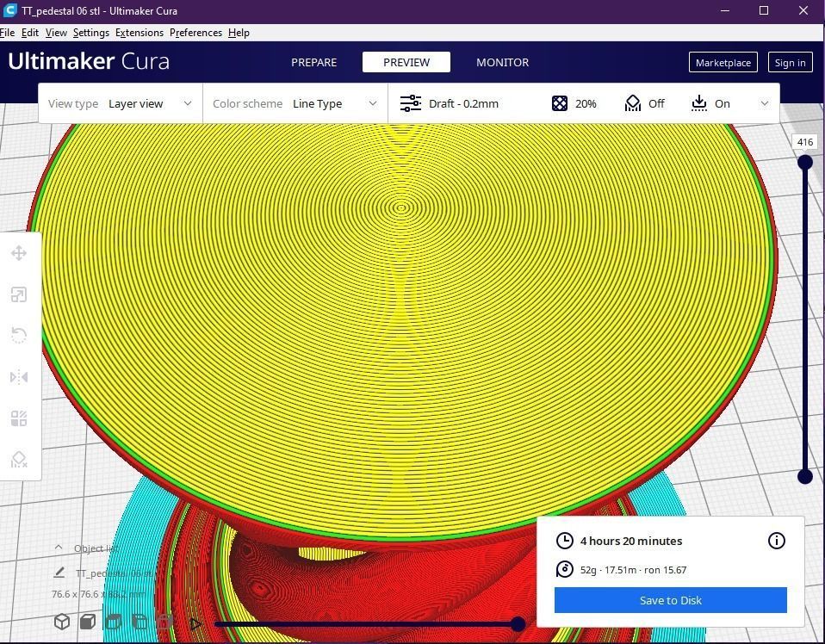
Task: Click the 76.6 x 76.6 dimensions text
Action: pyautogui.click(x=98, y=594)
